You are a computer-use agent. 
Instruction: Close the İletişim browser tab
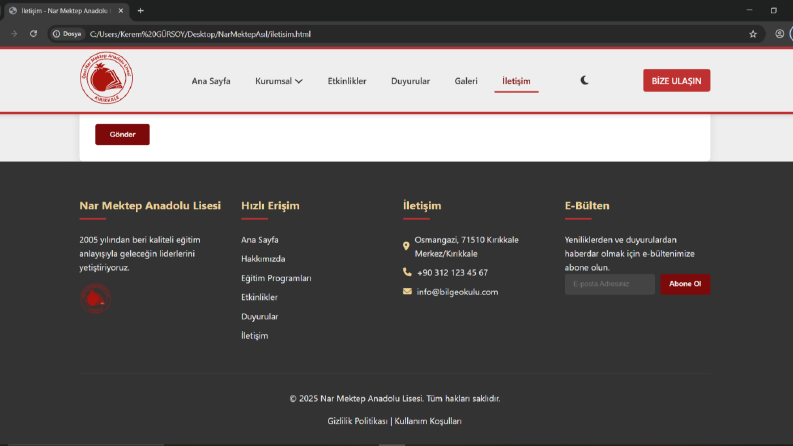click(x=121, y=11)
